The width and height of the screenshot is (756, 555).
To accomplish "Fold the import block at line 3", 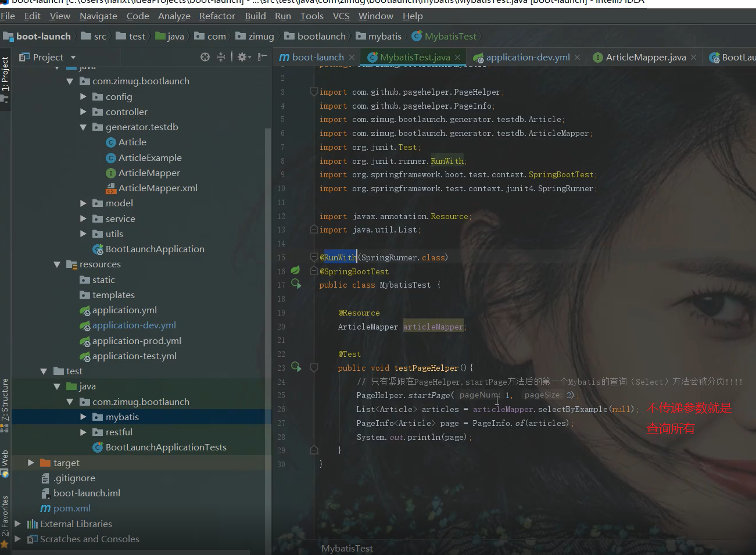I will [x=314, y=92].
